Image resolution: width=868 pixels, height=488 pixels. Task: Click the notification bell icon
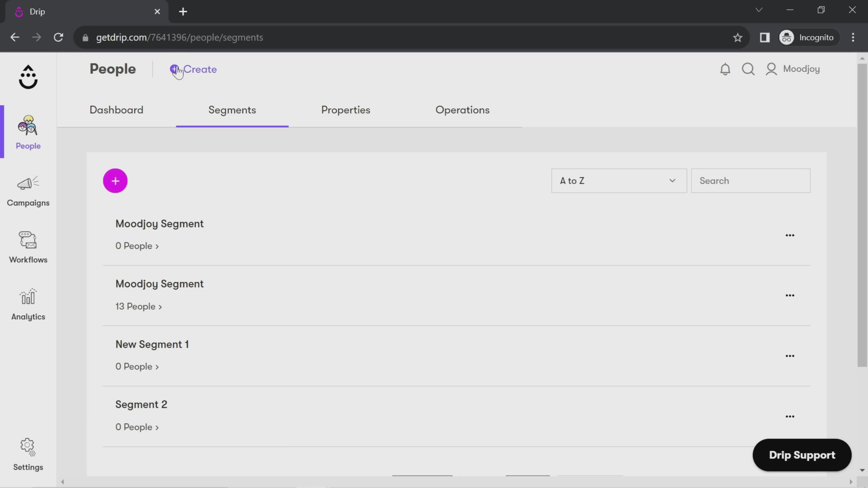[725, 68]
